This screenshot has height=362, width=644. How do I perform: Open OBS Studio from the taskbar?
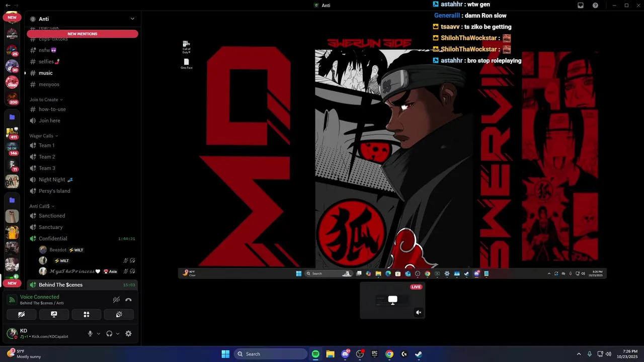(x=360, y=354)
